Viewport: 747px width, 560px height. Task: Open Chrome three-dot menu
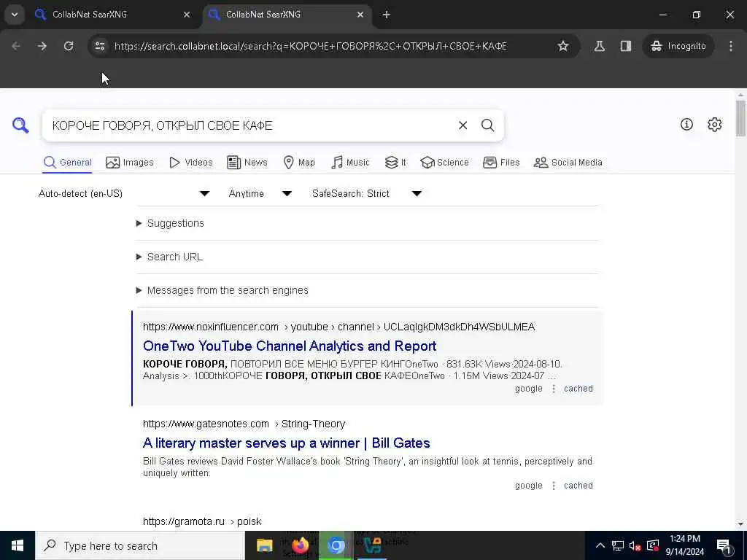pos(731,46)
